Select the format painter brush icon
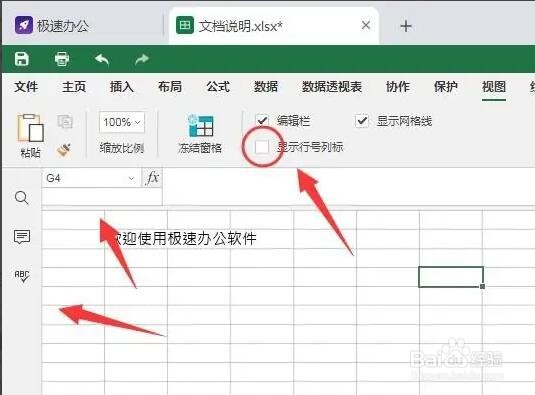Screen dimensions: 535x395 [64, 150]
